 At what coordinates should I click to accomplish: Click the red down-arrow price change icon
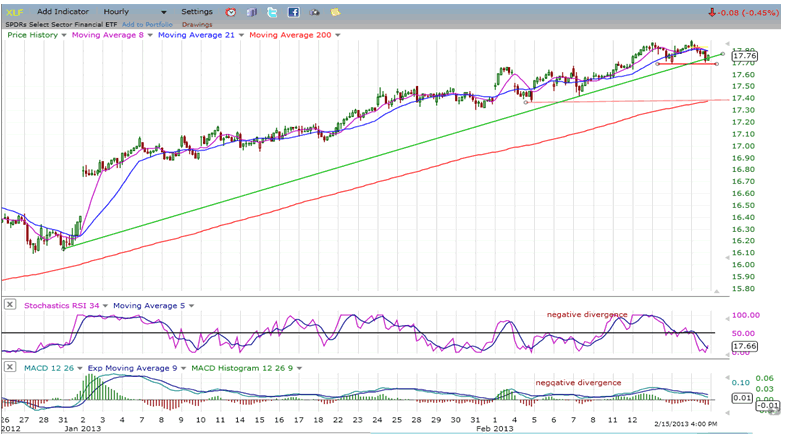710,13
